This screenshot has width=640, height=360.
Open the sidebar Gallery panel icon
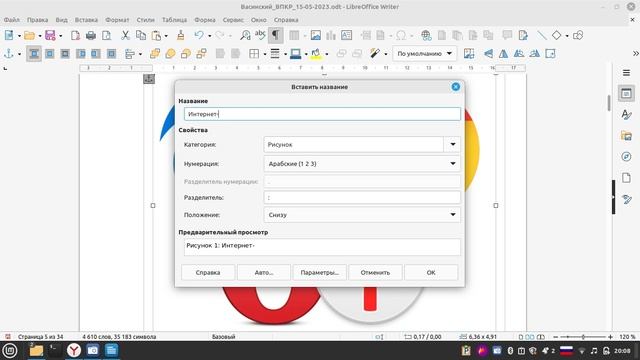(626, 136)
